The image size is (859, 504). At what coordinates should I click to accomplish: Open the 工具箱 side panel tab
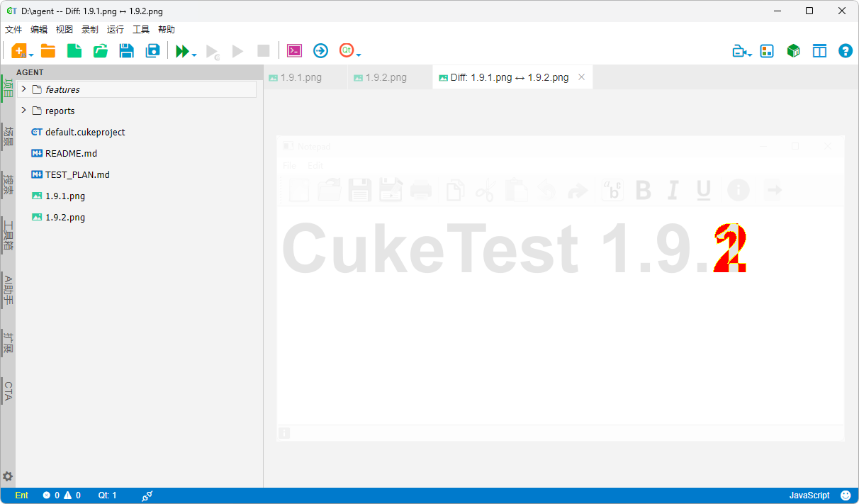8,236
